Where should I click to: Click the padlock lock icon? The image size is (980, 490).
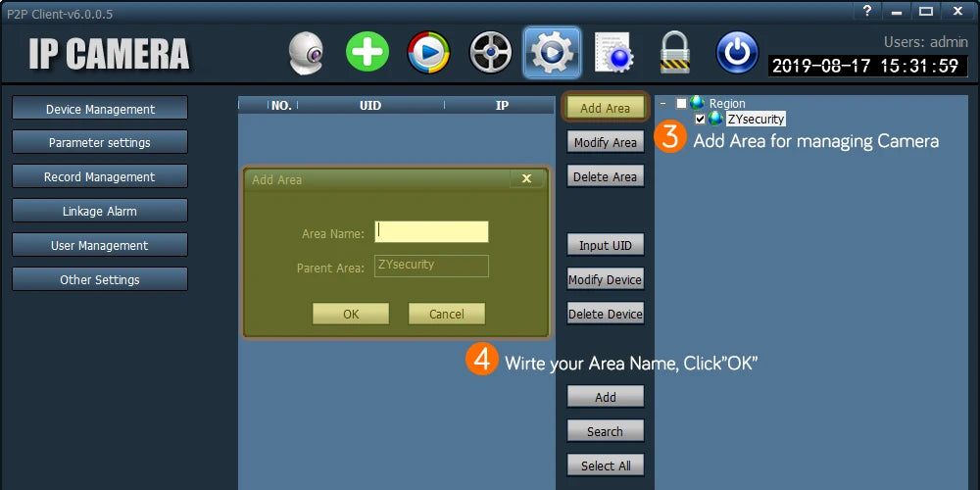pyautogui.click(x=675, y=53)
